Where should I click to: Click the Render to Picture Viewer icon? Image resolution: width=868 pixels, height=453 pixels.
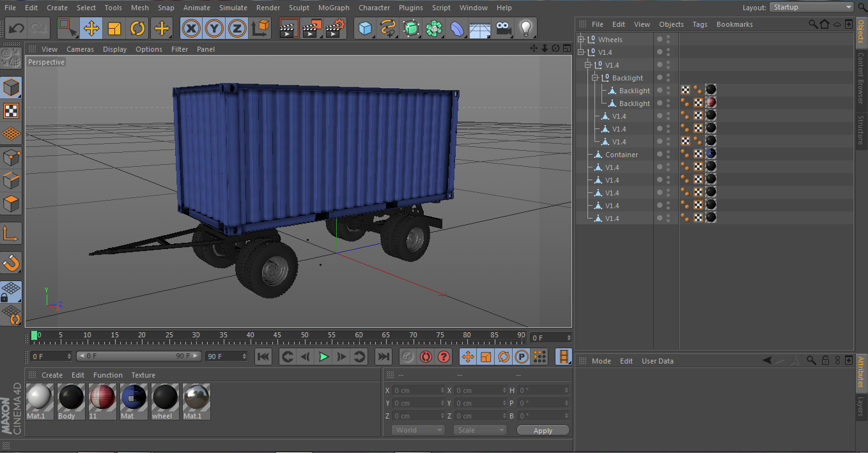click(x=312, y=28)
